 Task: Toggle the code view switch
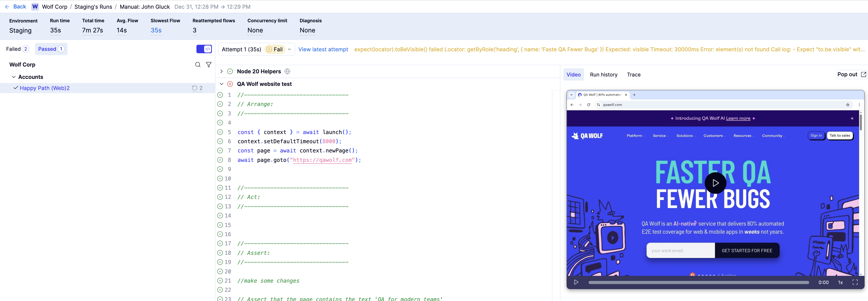click(204, 49)
